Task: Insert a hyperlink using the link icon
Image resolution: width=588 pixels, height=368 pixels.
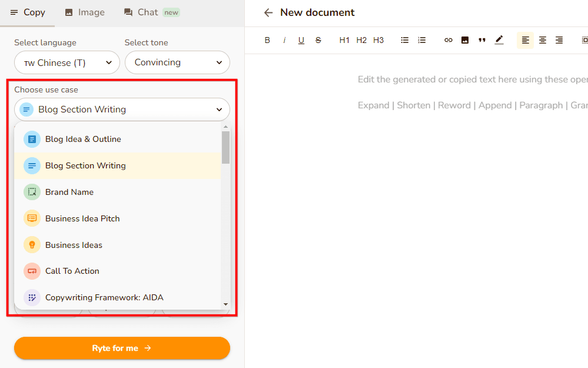Action: 449,40
